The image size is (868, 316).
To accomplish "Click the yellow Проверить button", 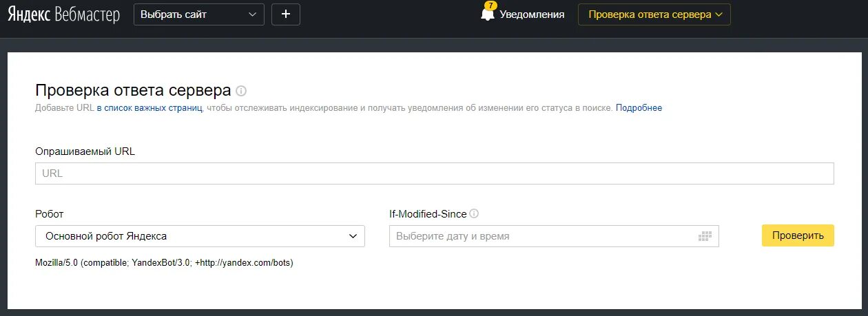I will pos(798,235).
